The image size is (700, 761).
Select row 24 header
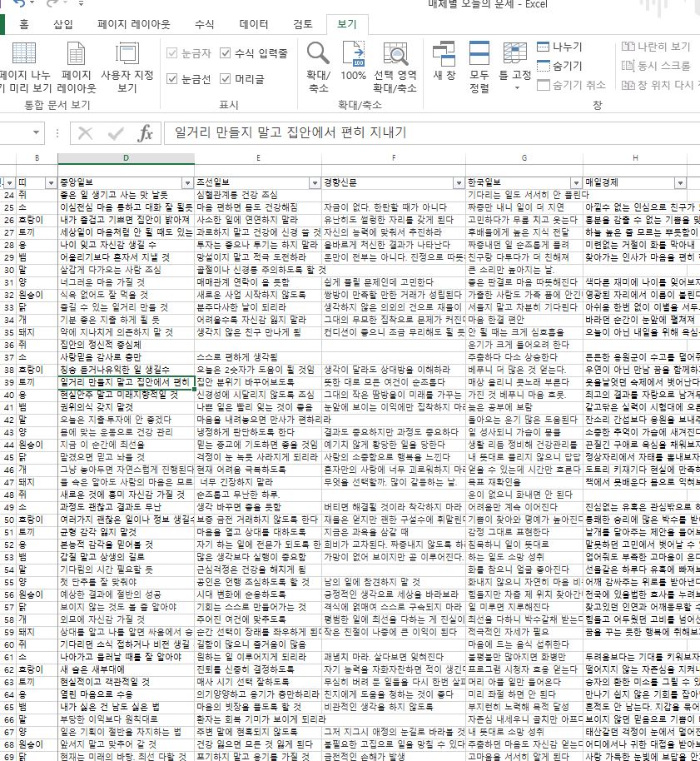(x=8, y=195)
